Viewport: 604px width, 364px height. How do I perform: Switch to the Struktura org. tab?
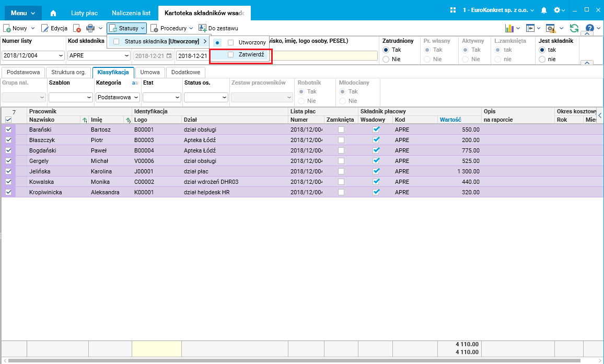69,73
